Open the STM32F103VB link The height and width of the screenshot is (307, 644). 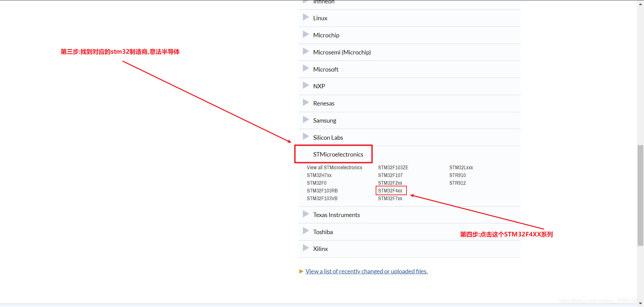click(322, 199)
